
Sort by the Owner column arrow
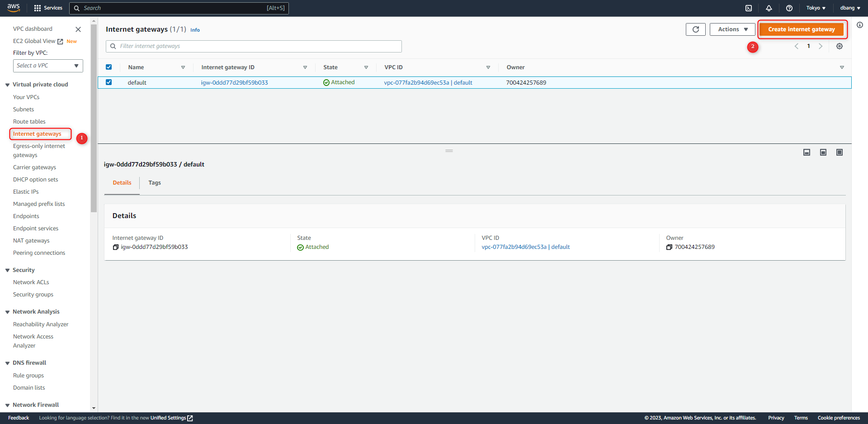(x=842, y=67)
